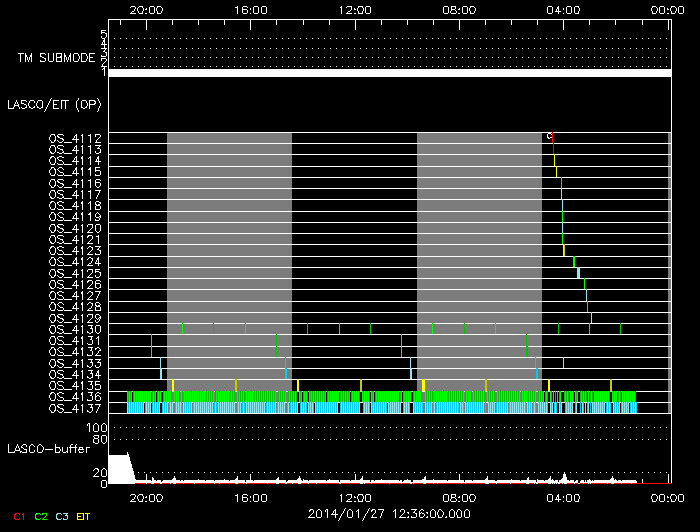Screen dimensions: 700x532
Task: Click the 04:00 label on bottom axis
Action: pos(564,496)
